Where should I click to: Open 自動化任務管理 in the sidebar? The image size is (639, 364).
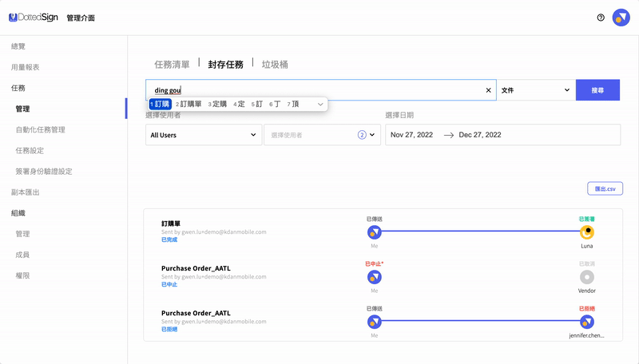[41, 129]
